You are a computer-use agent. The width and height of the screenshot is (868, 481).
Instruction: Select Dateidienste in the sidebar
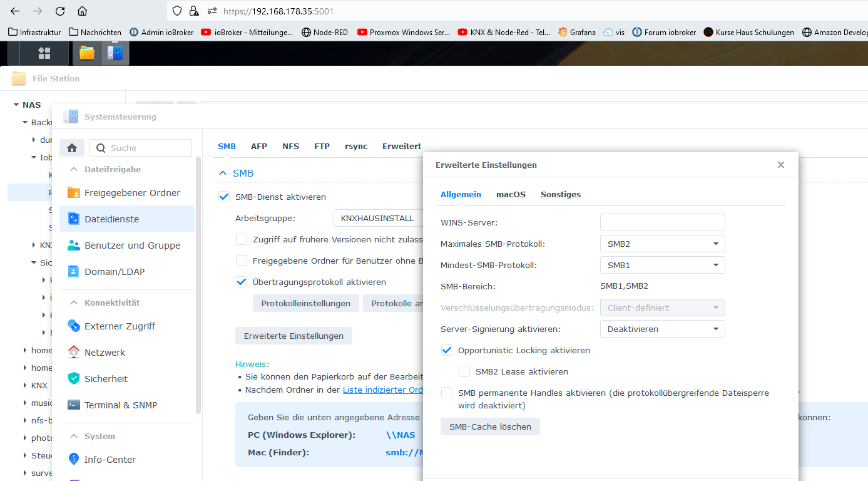(x=127, y=219)
